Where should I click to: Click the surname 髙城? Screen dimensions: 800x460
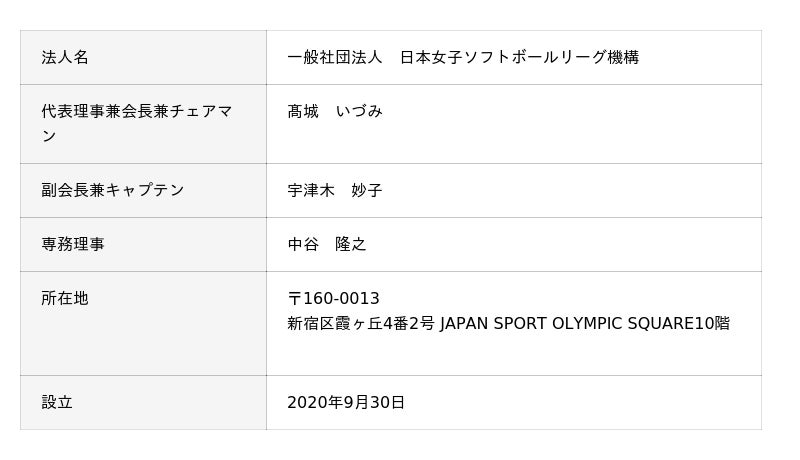point(303,112)
